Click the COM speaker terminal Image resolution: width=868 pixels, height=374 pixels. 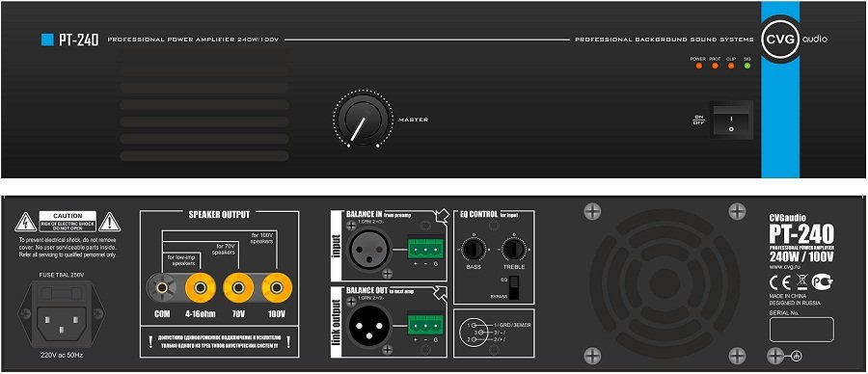coord(162,287)
